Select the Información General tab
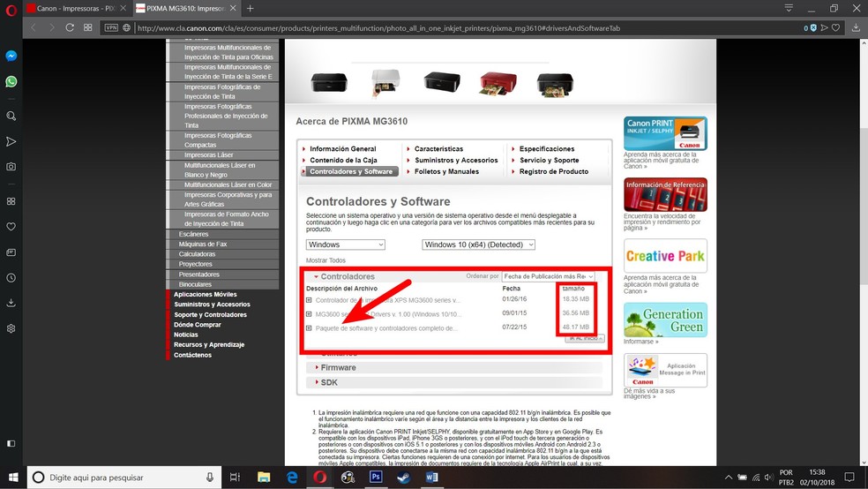This screenshot has width=868, height=489. click(x=342, y=149)
